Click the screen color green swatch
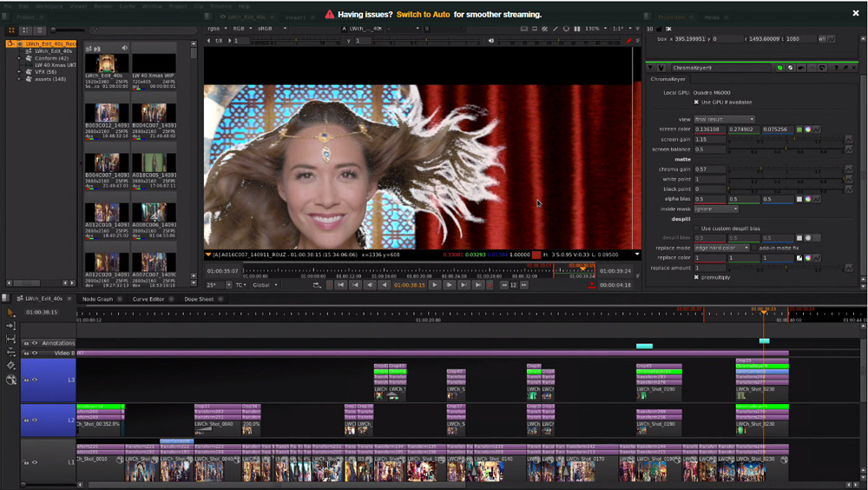868x490 pixels. 799,129
